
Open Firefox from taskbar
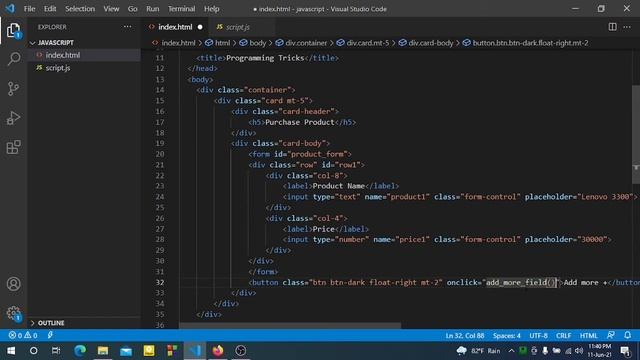pos(218,351)
